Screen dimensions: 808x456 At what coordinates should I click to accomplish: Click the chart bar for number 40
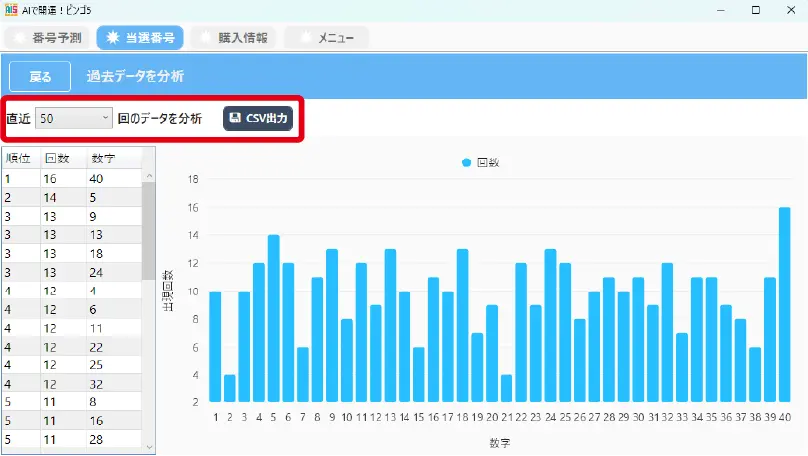[784, 305]
